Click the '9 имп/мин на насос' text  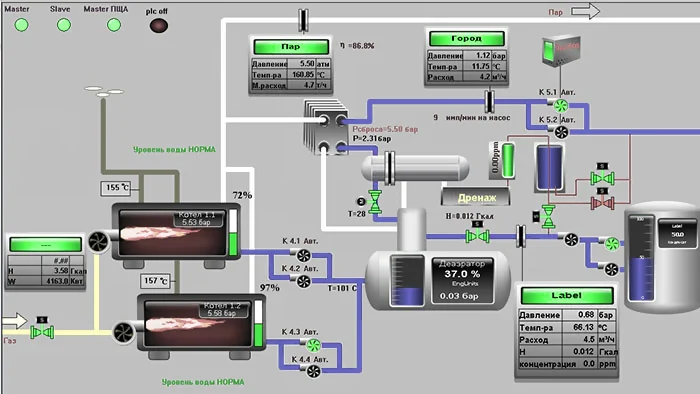(x=471, y=117)
